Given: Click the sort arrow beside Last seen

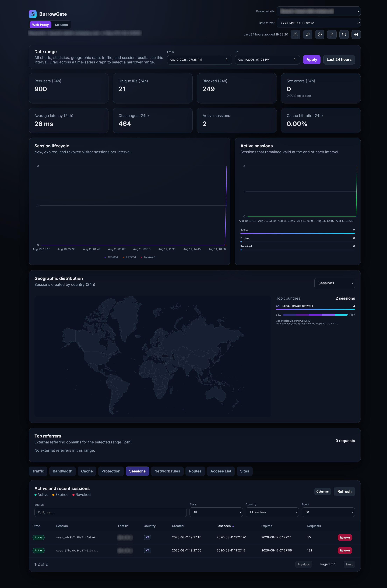Looking at the screenshot, I should (233, 526).
